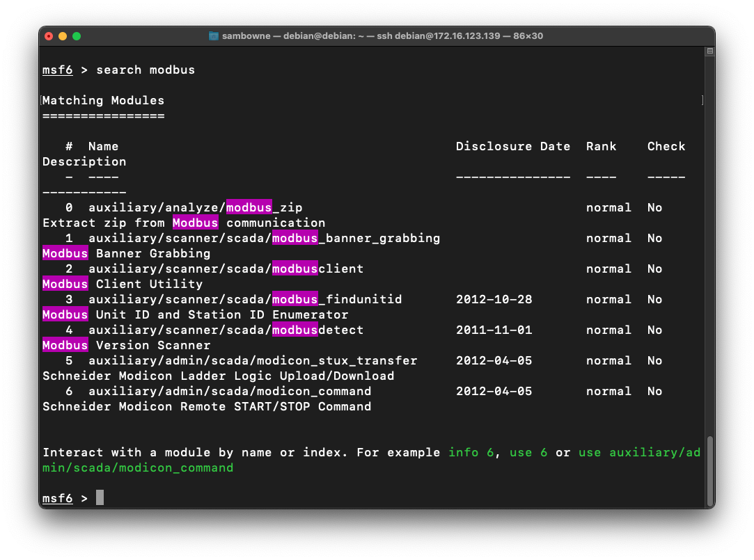This screenshot has width=754, height=560.
Task: Click the 'Matching Modules' heading
Action: [x=103, y=100]
